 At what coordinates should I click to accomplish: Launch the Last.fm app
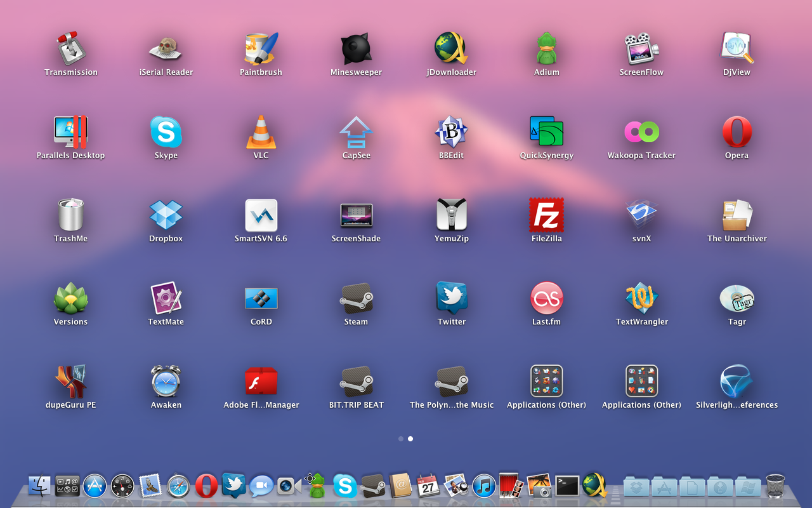pyautogui.click(x=547, y=298)
